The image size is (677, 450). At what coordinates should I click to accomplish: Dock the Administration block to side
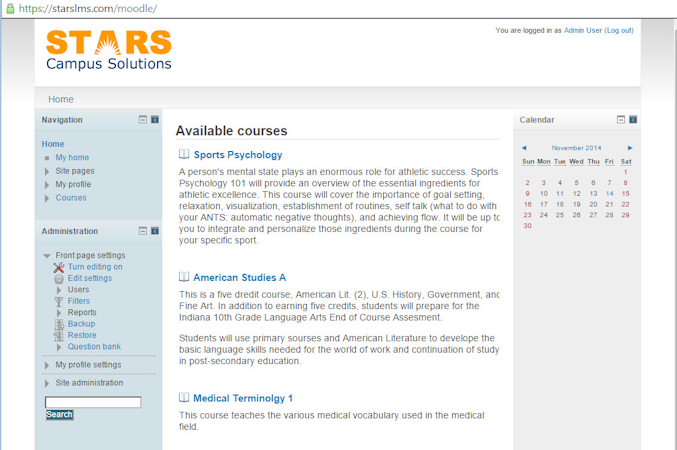coord(155,231)
